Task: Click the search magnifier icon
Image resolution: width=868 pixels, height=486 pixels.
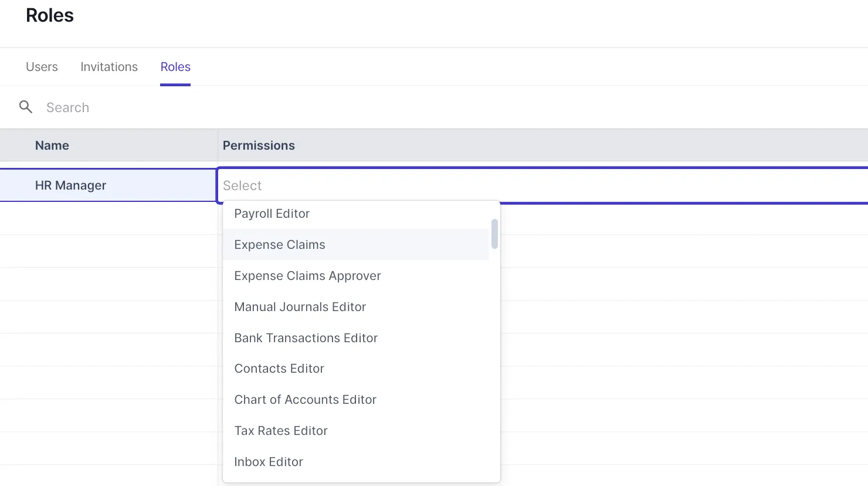Action: 26,107
